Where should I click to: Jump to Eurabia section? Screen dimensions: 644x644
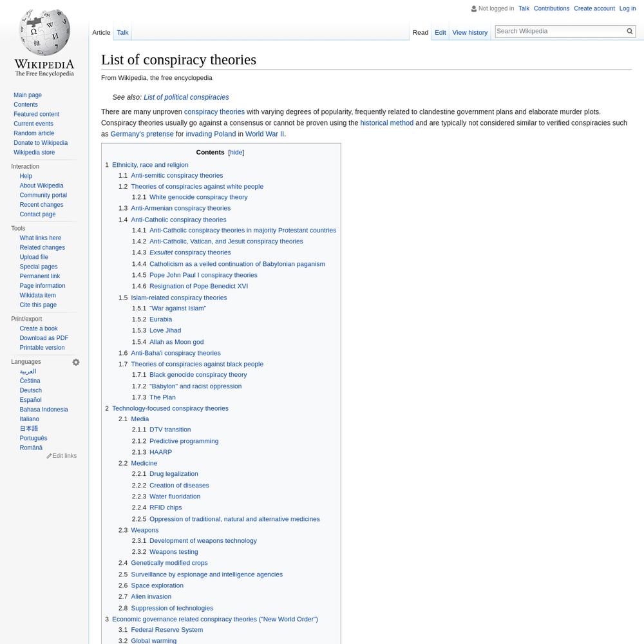(160, 319)
